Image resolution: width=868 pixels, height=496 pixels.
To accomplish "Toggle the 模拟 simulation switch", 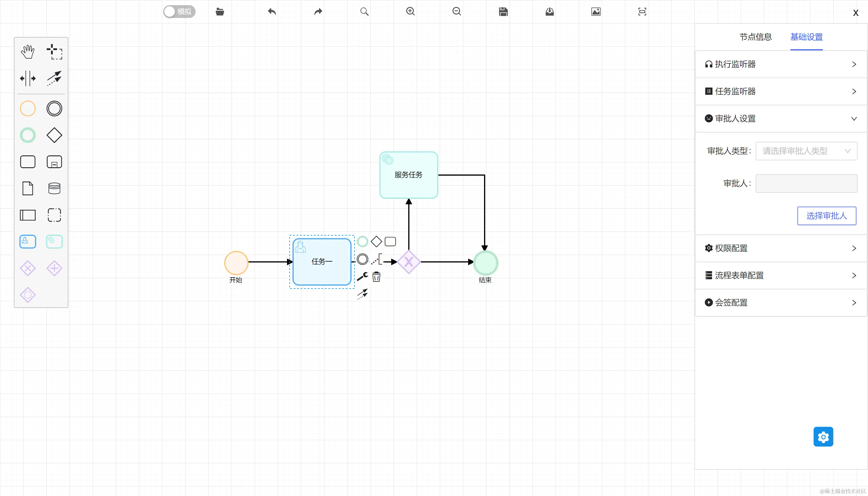I will [x=179, y=12].
